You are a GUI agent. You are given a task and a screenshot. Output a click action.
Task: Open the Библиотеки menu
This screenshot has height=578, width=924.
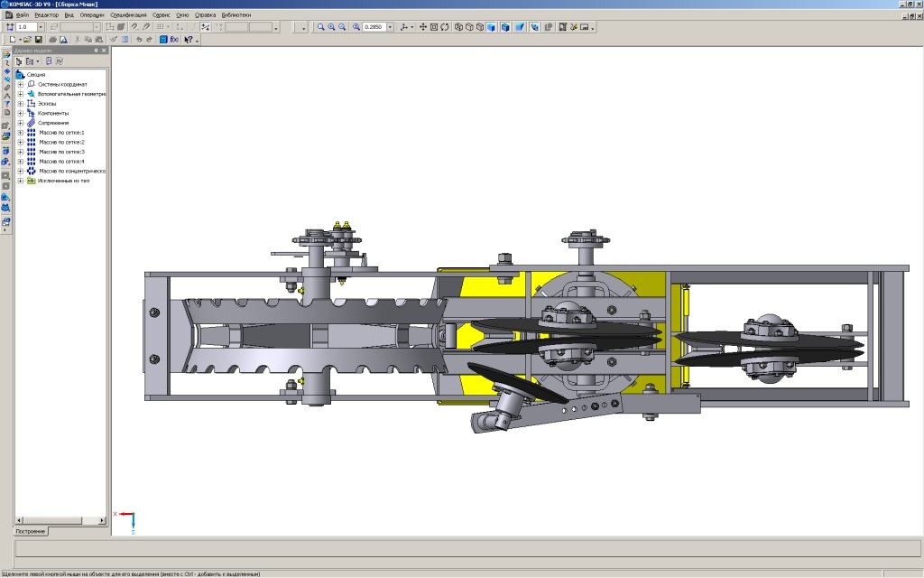pos(236,15)
